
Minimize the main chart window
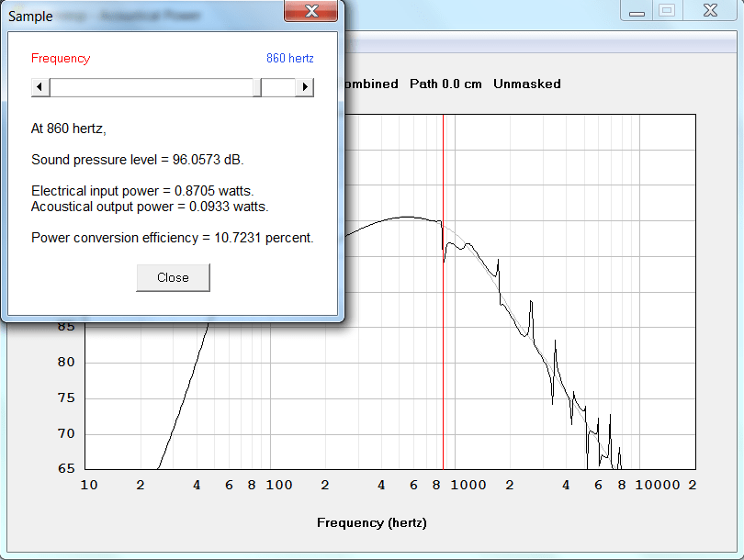pos(637,10)
